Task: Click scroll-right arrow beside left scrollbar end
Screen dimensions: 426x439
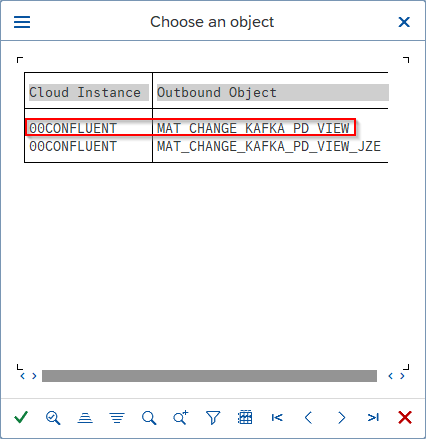Action: [34, 376]
